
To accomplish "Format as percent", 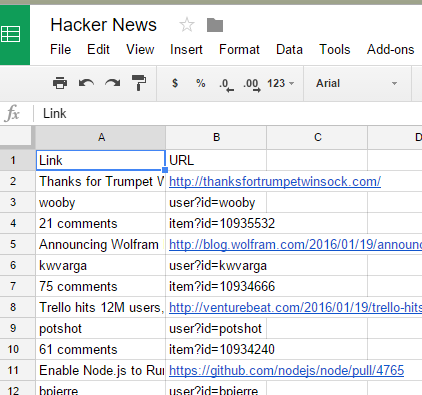I will (x=201, y=83).
